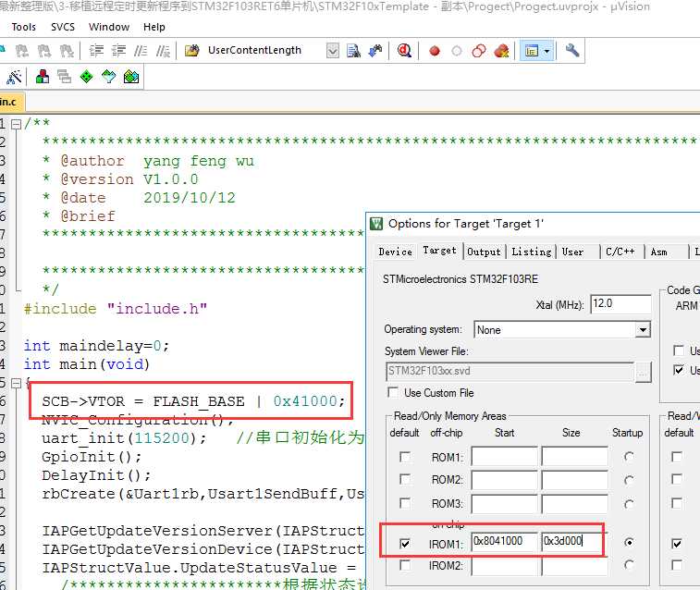Click IROM2 Start field
700x590 pixels.
coord(505,566)
